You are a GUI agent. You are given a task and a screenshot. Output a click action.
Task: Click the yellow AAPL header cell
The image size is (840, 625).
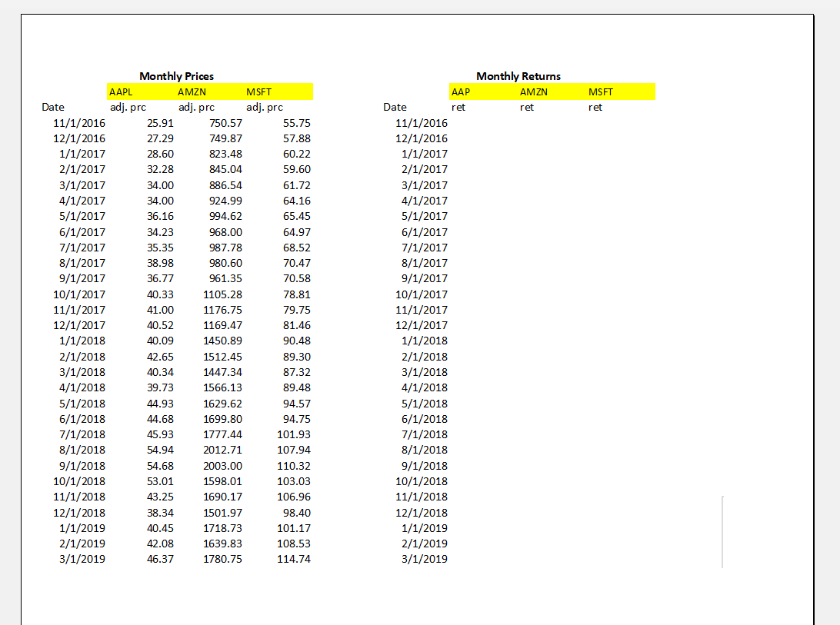(123, 91)
